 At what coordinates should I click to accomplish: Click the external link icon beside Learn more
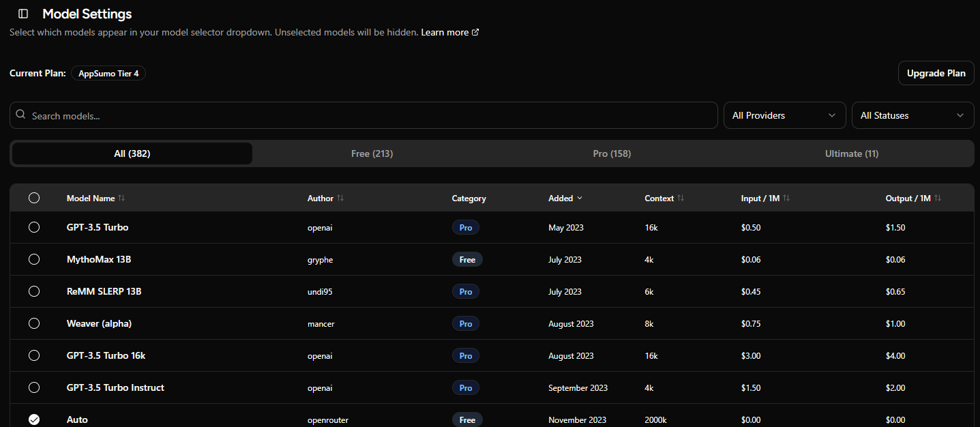[476, 32]
